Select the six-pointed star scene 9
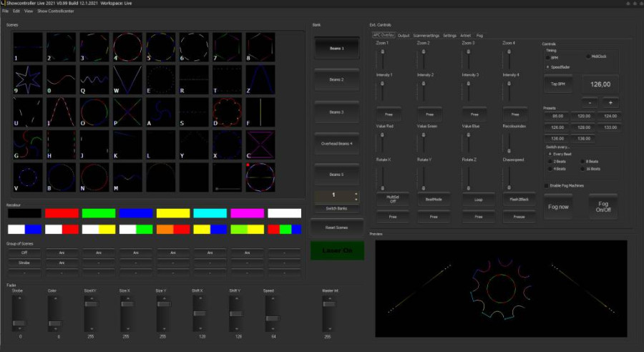 (27, 80)
